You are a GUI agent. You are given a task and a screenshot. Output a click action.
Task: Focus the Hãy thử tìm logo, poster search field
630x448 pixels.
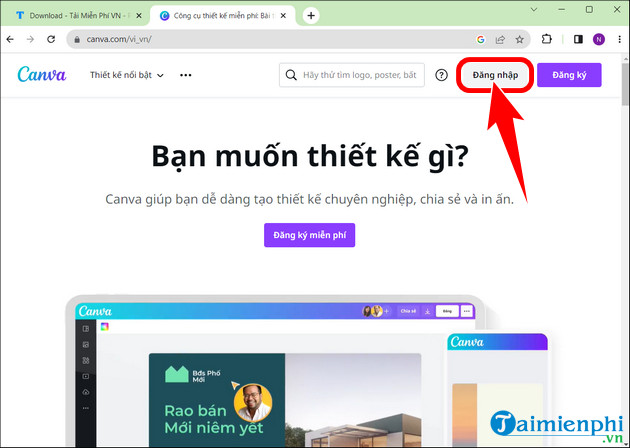[352, 75]
